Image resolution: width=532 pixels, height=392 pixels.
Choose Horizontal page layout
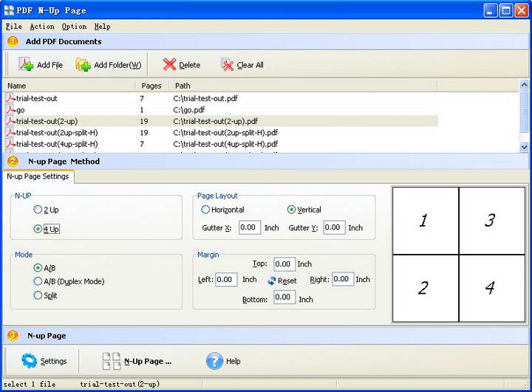(x=205, y=210)
